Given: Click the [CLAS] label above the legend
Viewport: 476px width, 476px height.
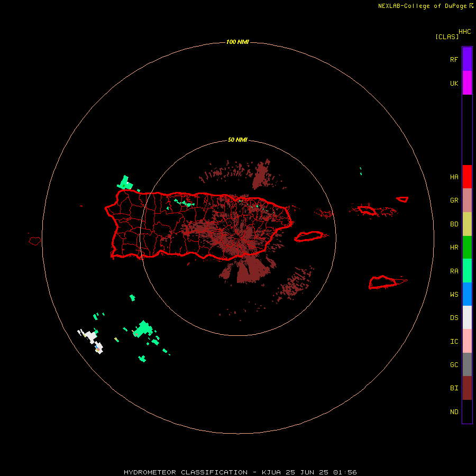Looking at the screenshot, I should [447, 37].
